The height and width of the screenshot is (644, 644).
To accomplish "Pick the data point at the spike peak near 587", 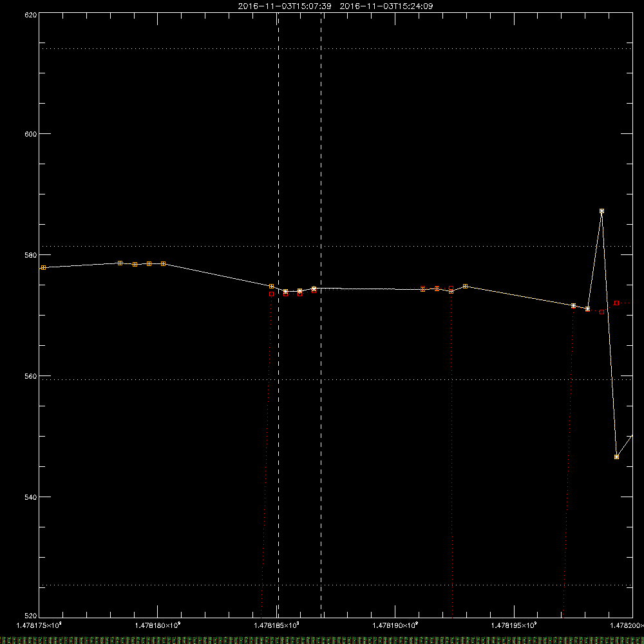I will [x=601, y=211].
